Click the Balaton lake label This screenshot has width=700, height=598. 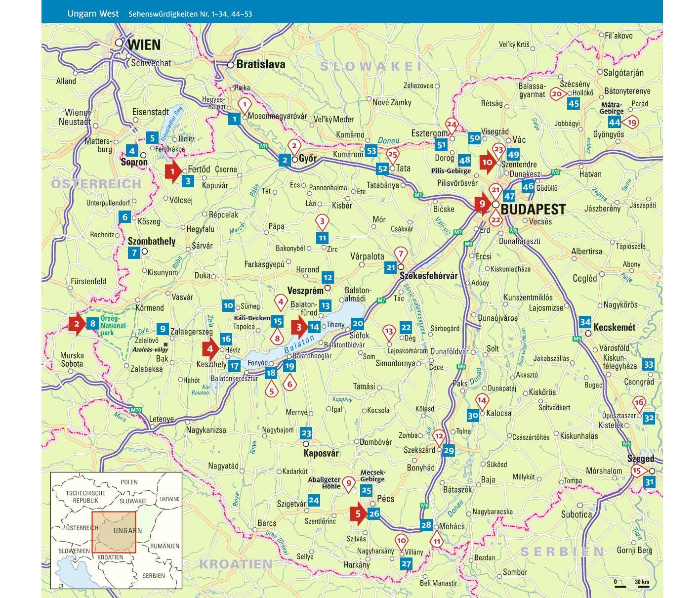(299, 344)
